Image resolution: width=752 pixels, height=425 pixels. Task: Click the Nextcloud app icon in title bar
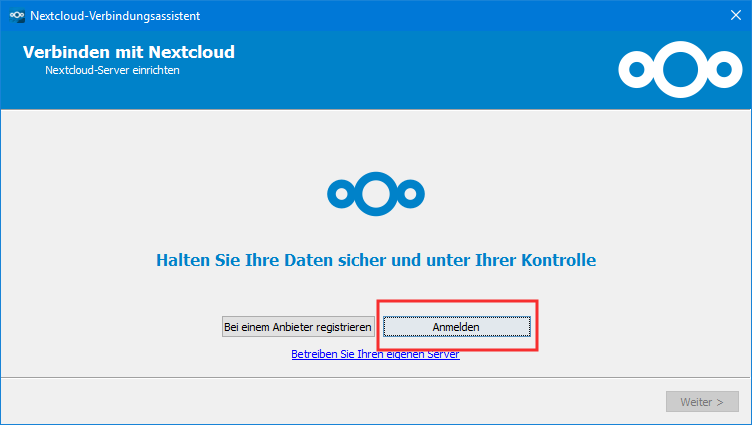coord(16,14)
